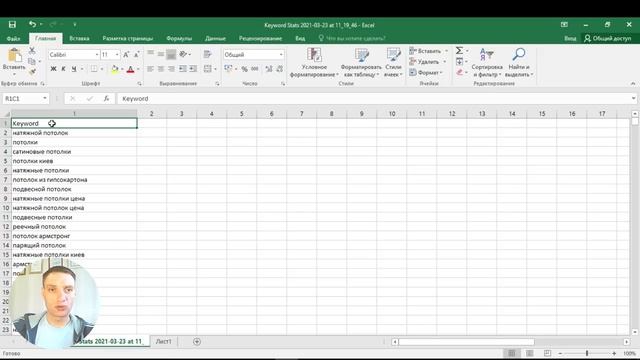This screenshot has width=640, height=360.
Task: Increase font size with the larger A icon
Action: (126, 55)
